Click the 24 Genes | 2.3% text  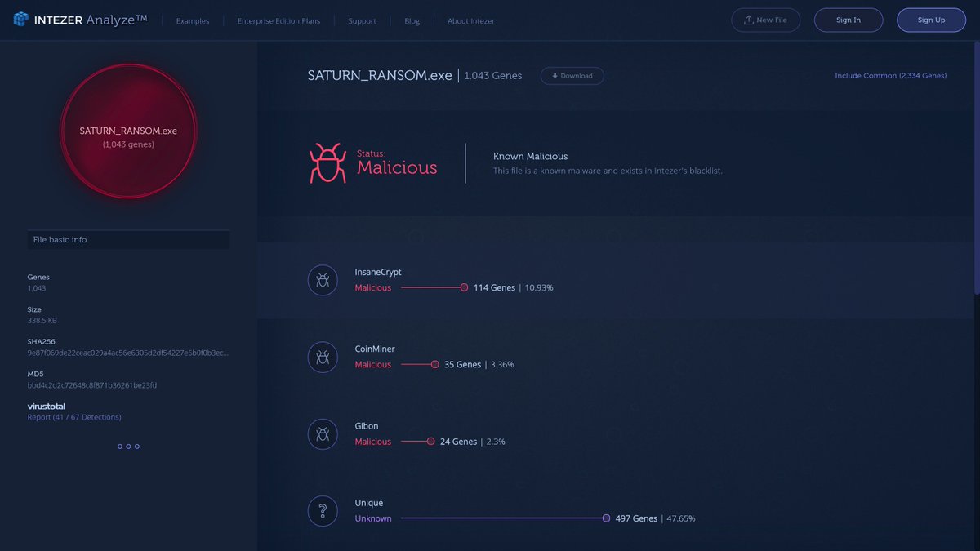(x=472, y=442)
